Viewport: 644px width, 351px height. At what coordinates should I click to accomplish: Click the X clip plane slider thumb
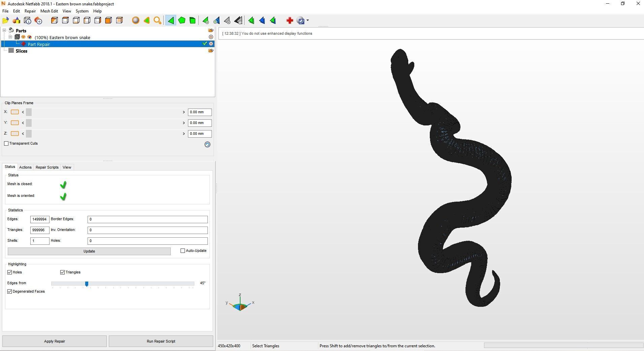point(29,112)
